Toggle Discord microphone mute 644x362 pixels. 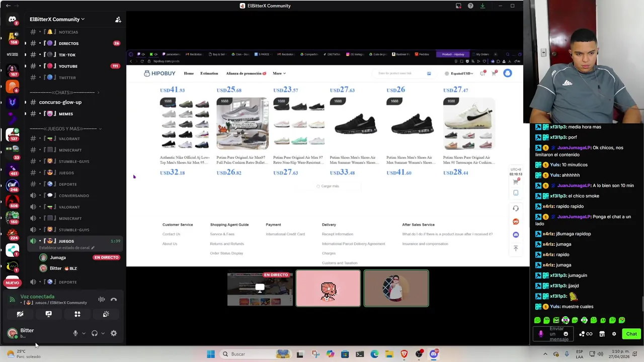(75, 333)
